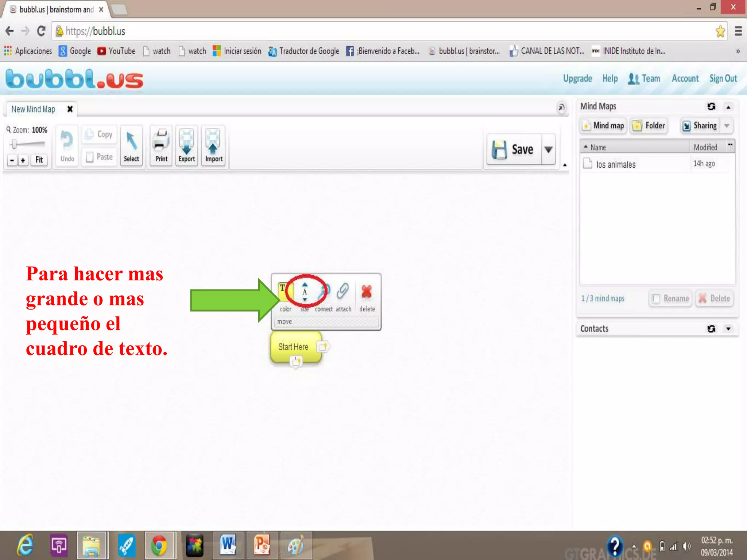Add sibling bubble right of Start Here
The height and width of the screenshot is (560, 747).
pyautogui.click(x=323, y=346)
